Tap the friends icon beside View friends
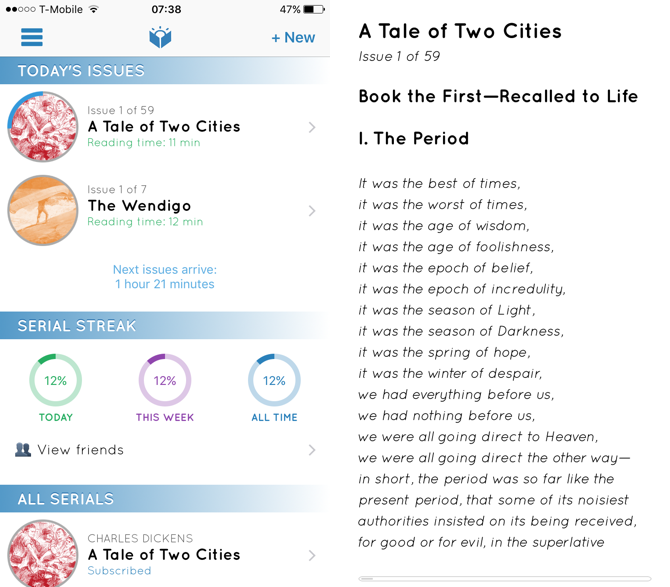This screenshot has width=670, height=587. click(x=23, y=450)
